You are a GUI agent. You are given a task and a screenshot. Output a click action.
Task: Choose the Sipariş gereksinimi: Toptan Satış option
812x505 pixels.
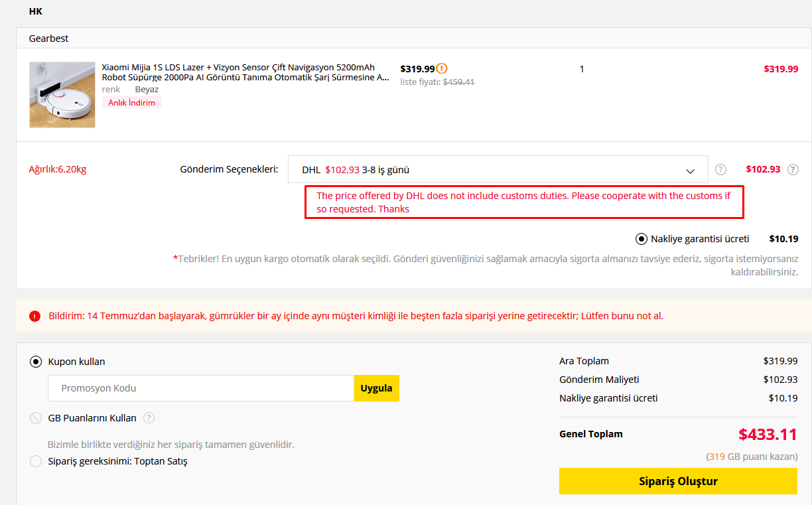click(36, 461)
